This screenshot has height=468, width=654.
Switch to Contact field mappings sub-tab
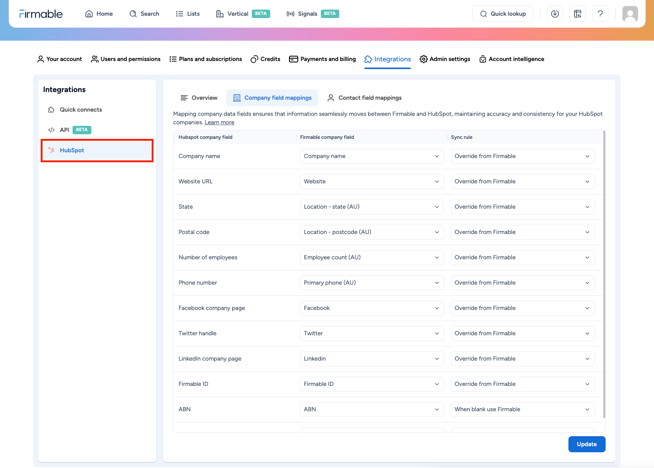(x=364, y=98)
